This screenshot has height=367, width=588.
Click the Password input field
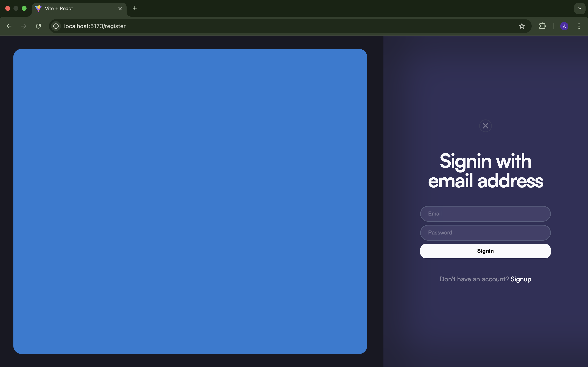click(x=485, y=232)
